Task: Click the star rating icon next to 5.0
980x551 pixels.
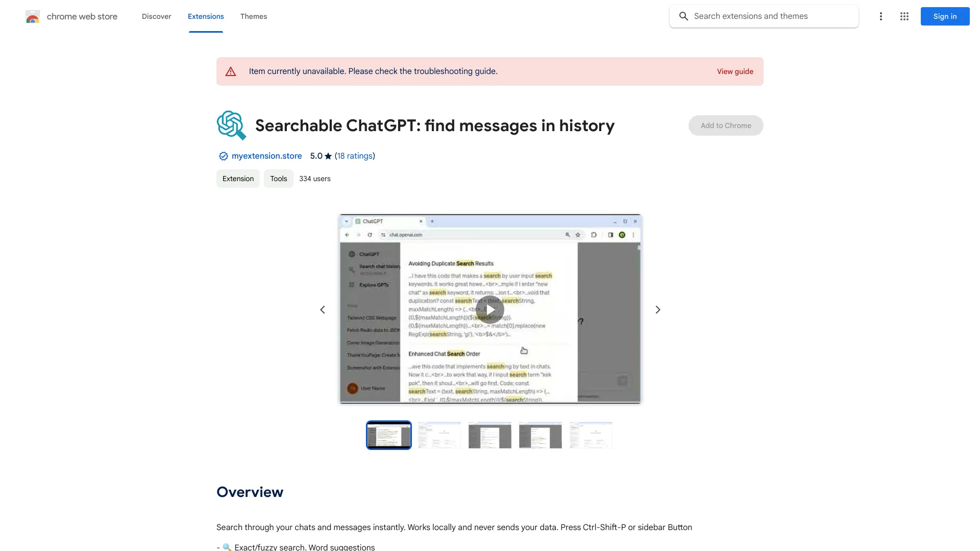Action: [x=328, y=156]
